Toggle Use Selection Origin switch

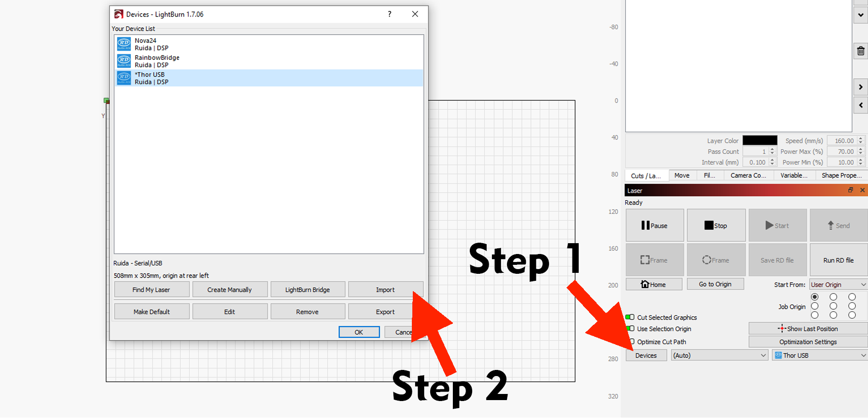click(x=630, y=328)
